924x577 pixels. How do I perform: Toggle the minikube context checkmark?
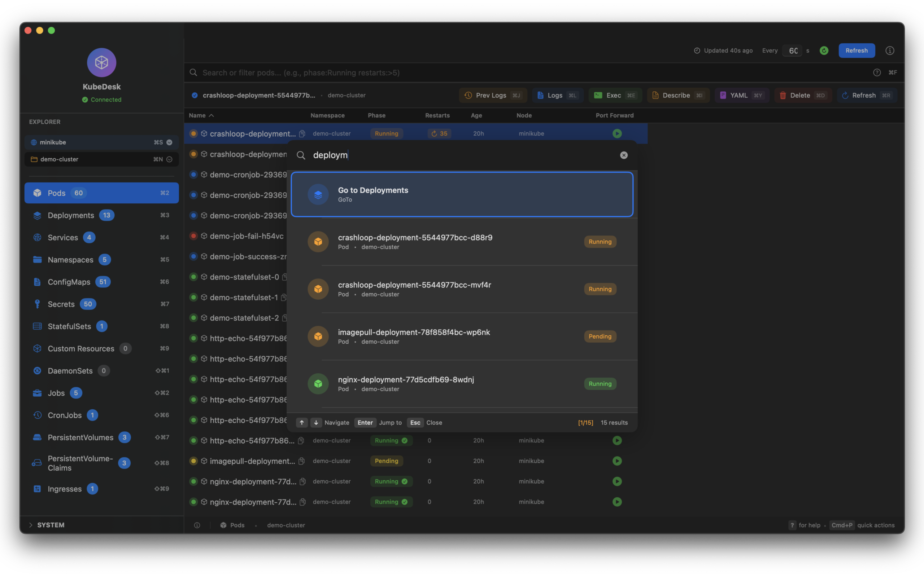[x=169, y=142]
